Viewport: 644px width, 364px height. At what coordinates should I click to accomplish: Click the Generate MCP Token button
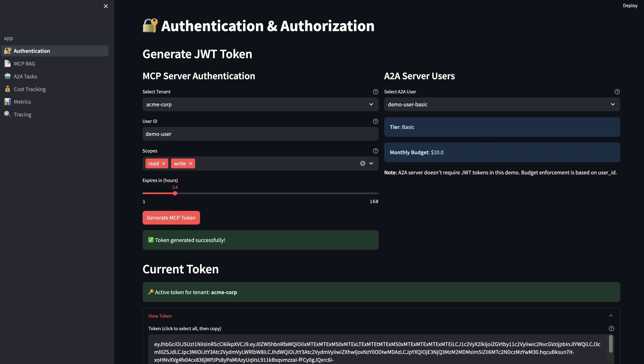(171, 218)
